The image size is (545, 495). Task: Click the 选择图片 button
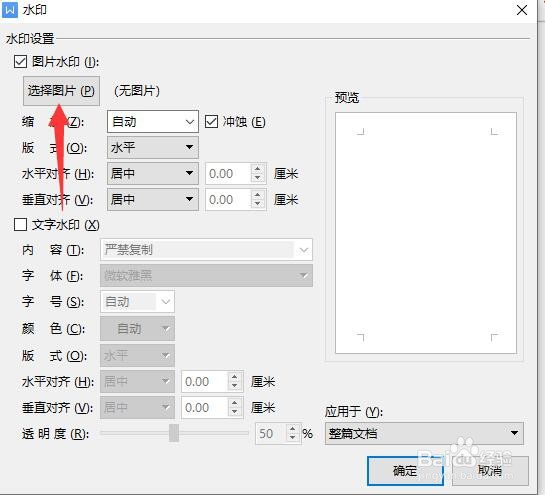point(61,91)
